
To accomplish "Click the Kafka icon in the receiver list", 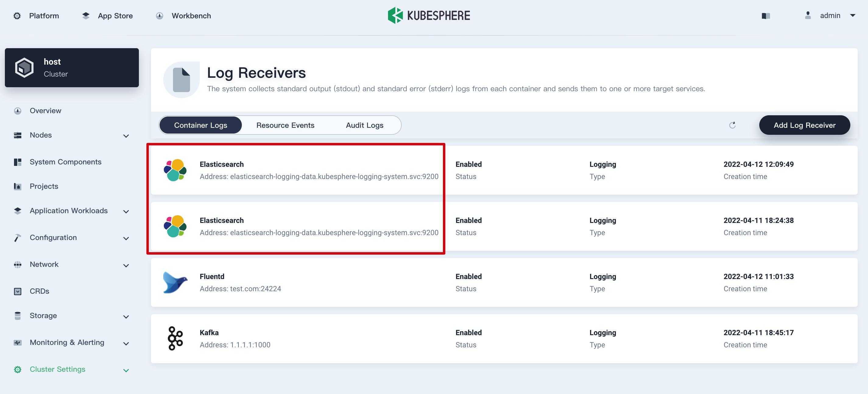I will (x=175, y=338).
